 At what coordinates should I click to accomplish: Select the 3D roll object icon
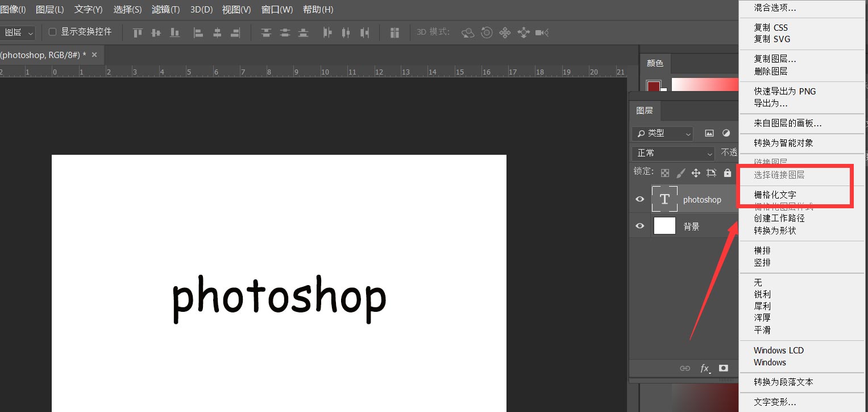click(487, 33)
